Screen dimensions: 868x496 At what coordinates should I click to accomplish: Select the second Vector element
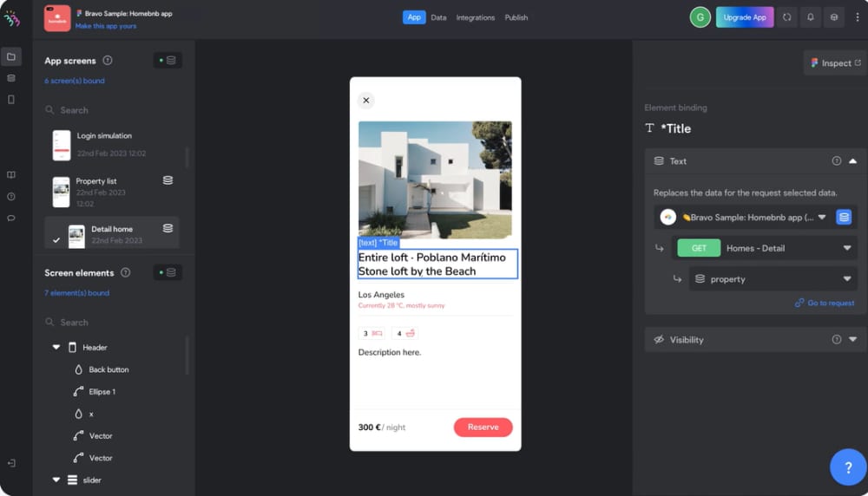point(100,458)
